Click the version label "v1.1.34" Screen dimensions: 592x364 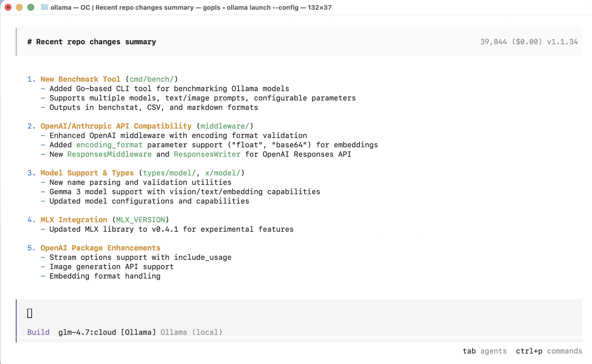(562, 42)
